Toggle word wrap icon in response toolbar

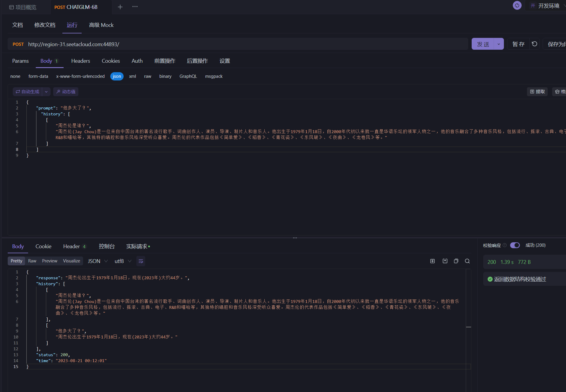click(141, 261)
